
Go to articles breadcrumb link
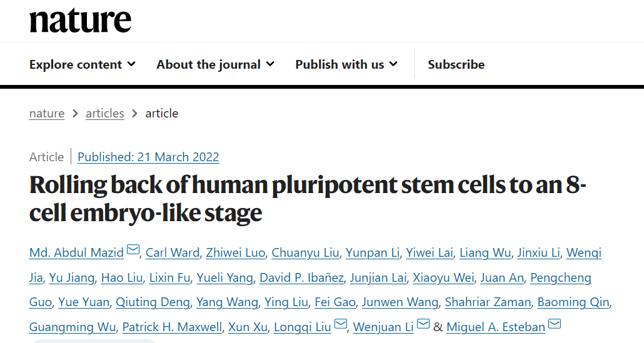(105, 113)
